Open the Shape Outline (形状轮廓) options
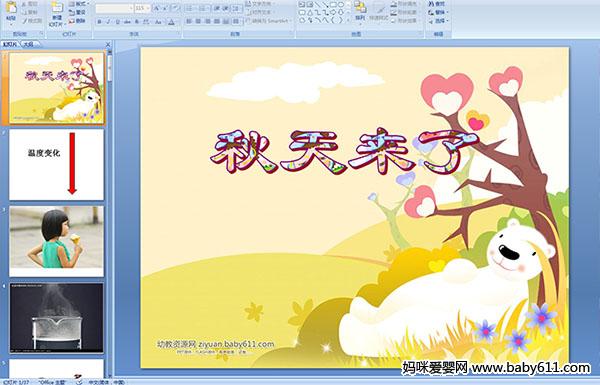 pos(406,12)
